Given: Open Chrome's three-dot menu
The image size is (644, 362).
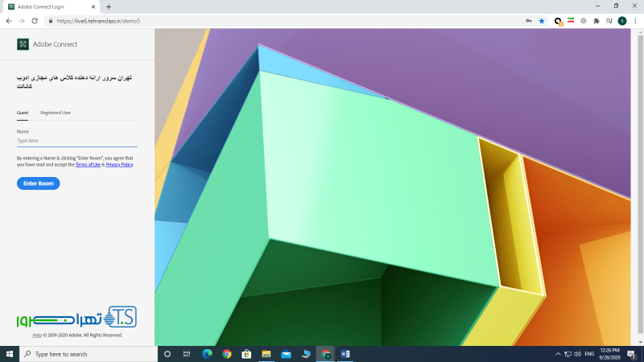Looking at the screenshot, I should pyautogui.click(x=635, y=21).
